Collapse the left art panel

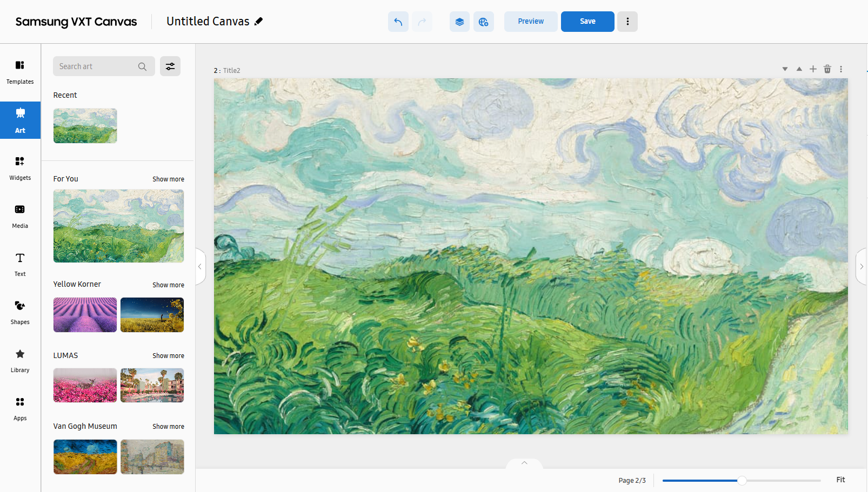tap(200, 266)
